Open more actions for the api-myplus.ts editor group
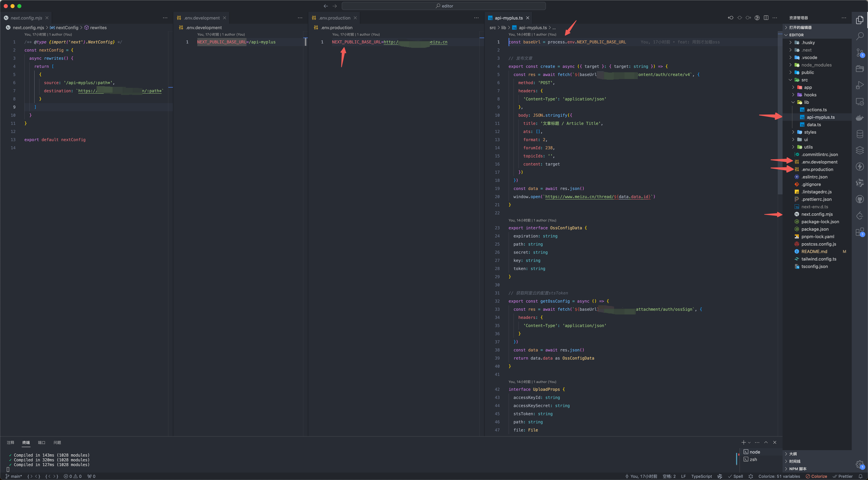This screenshot has height=480, width=868. [775, 18]
